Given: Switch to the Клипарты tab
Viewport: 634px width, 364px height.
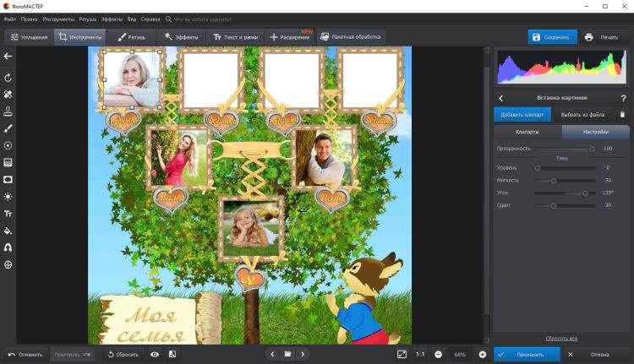Looking at the screenshot, I should pos(527,133).
